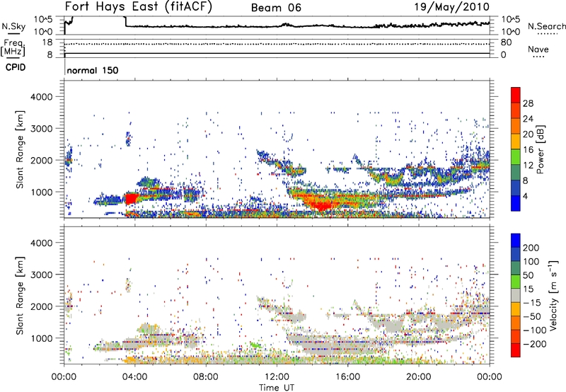Click the -200 label on Velocity colorbar
The height and width of the screenshot is (392, 566).
tap(535, 344)
